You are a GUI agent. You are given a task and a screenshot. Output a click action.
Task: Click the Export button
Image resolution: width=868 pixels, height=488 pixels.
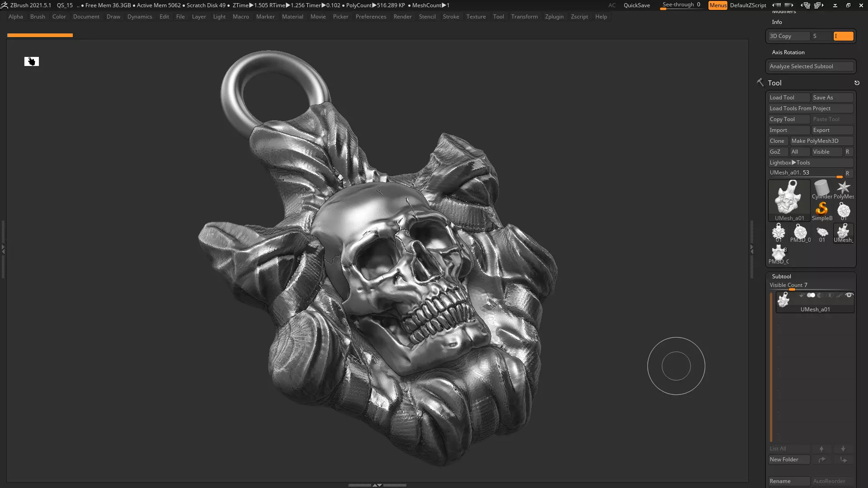832,130
